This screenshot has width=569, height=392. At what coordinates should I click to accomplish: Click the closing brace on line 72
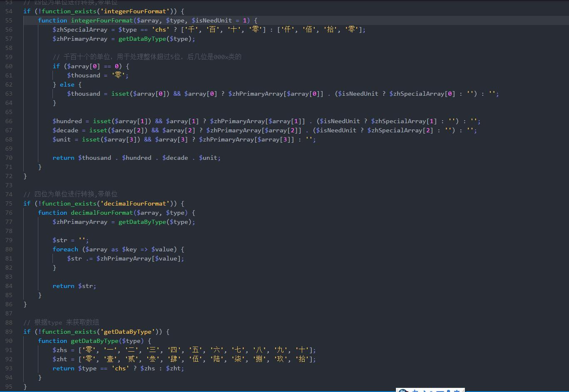point(25,176)
